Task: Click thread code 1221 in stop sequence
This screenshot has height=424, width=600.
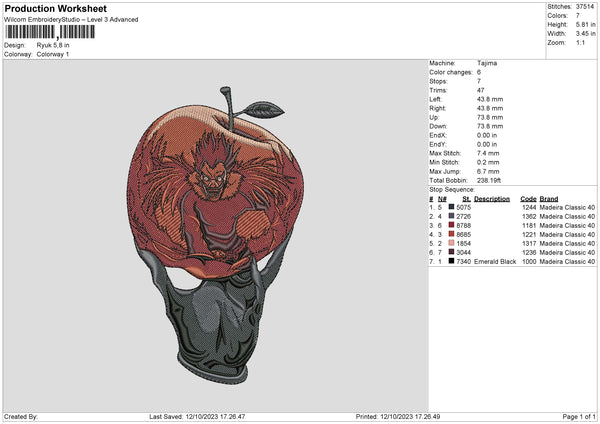Action: click(x=529, y=234)
